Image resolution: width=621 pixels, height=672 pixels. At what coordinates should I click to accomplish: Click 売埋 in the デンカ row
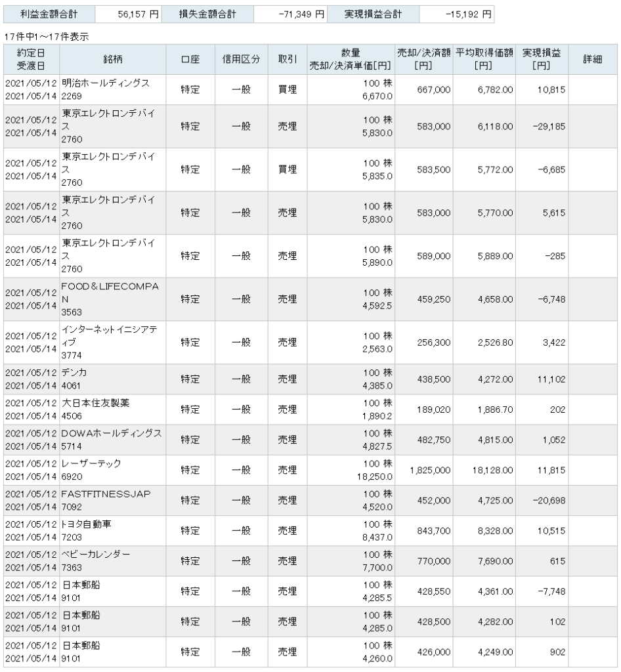[287, 380]
